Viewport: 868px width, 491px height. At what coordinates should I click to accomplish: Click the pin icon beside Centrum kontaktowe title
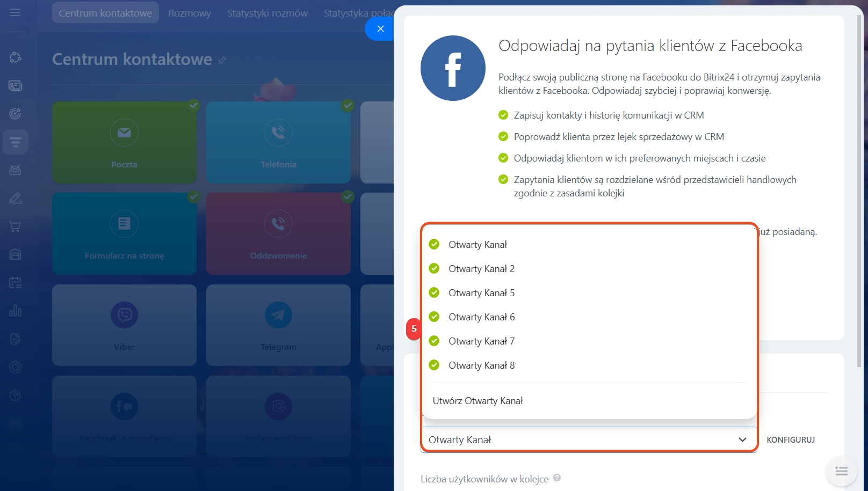tap(222, 61)
